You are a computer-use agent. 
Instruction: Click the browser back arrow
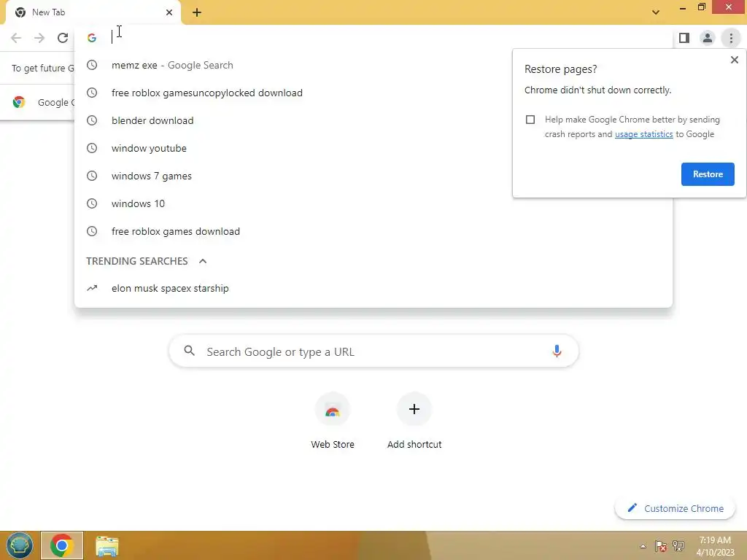pos(16,38)
